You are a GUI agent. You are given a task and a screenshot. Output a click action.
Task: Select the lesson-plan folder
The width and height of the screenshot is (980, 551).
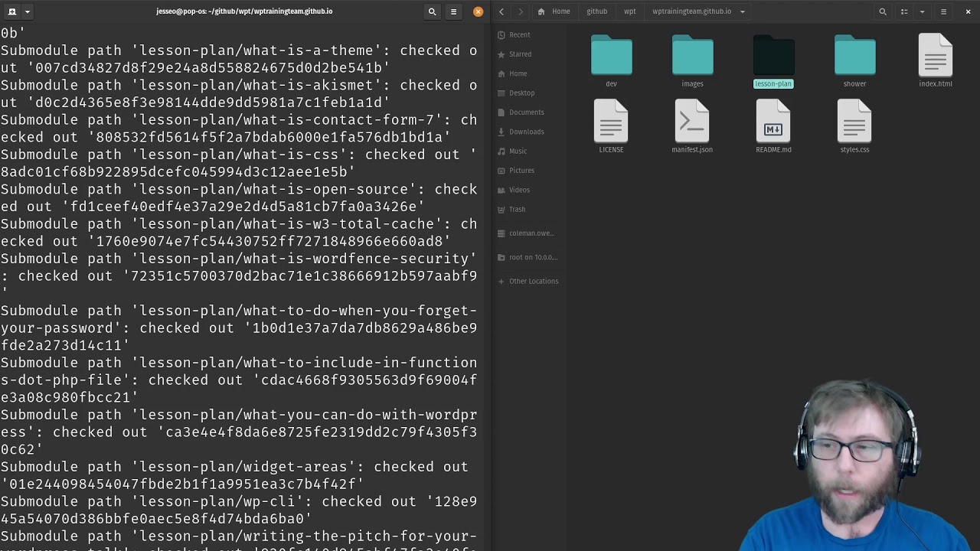tap(773, 61)
